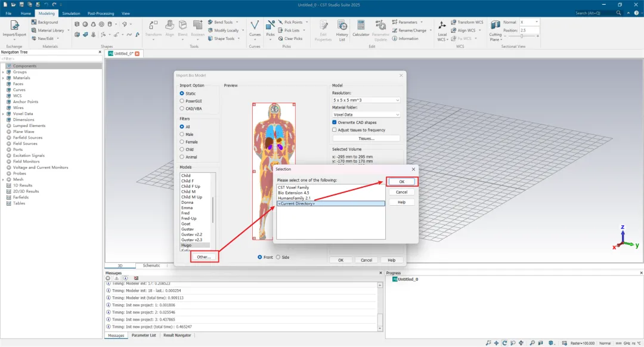
Task: Click the Other... button
Action: (x=204, y=257)
